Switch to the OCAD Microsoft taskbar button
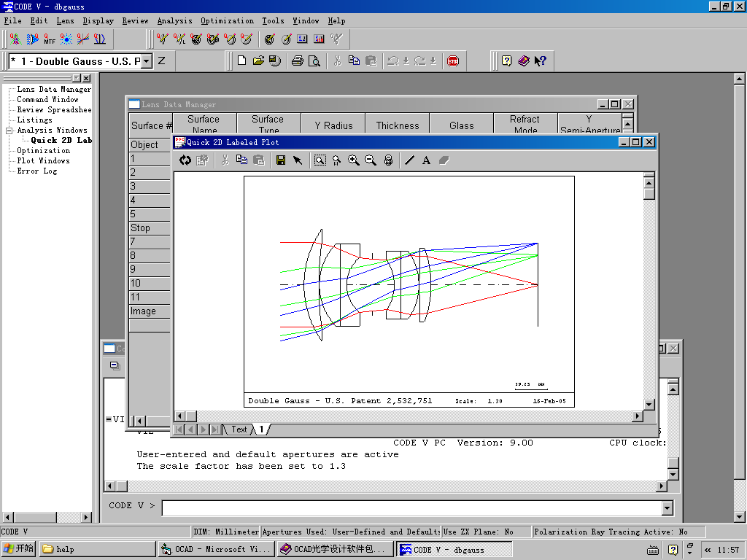This screenshot has width=747, height=560. coord(216,549)
